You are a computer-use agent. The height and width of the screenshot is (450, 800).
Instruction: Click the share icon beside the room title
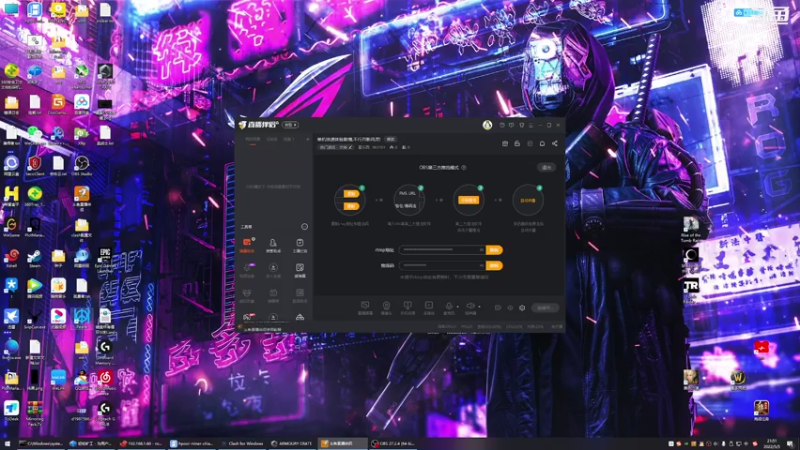(x=555, y=144)
